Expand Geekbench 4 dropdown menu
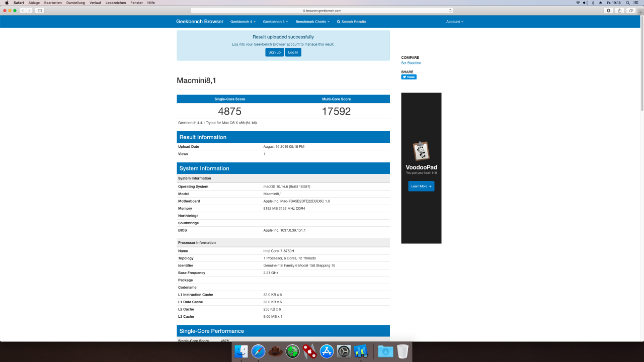This screenshot has width=644, height=362. tap(243, 22)
